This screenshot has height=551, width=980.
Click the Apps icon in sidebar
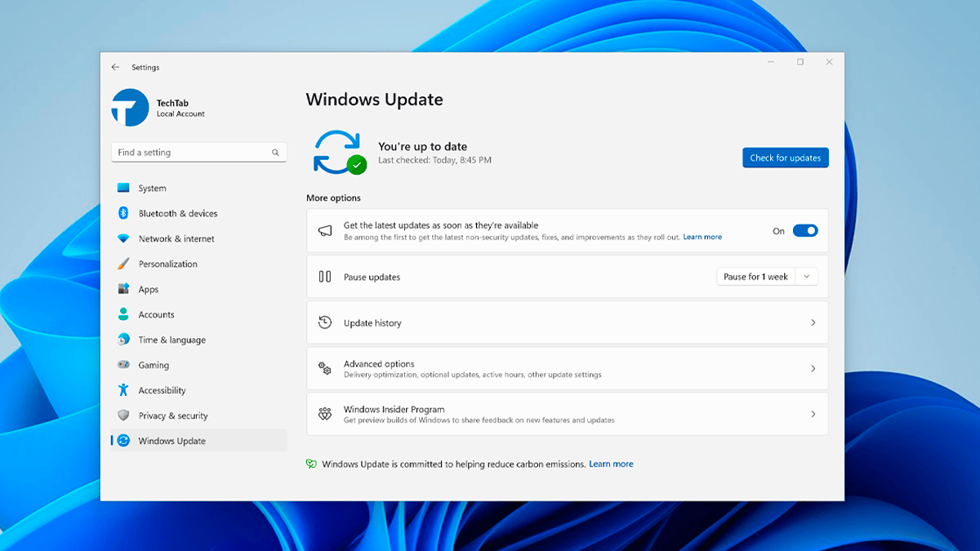[x=123, y=289]
